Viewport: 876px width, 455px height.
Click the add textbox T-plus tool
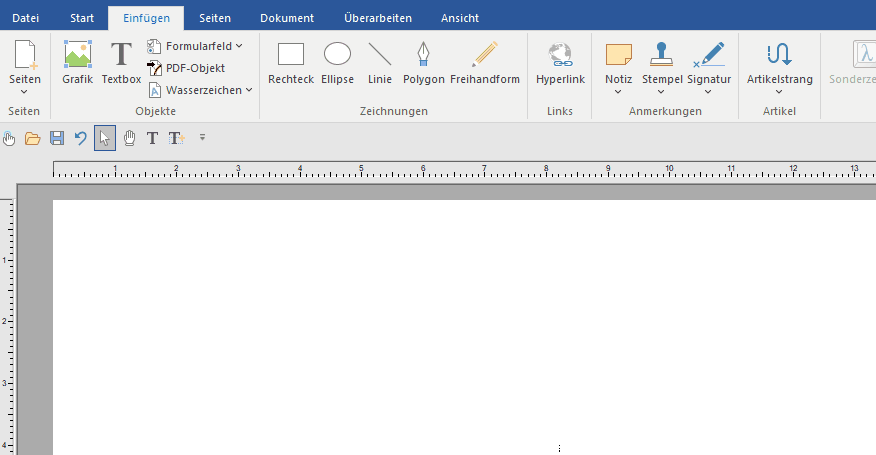(177, 138)
